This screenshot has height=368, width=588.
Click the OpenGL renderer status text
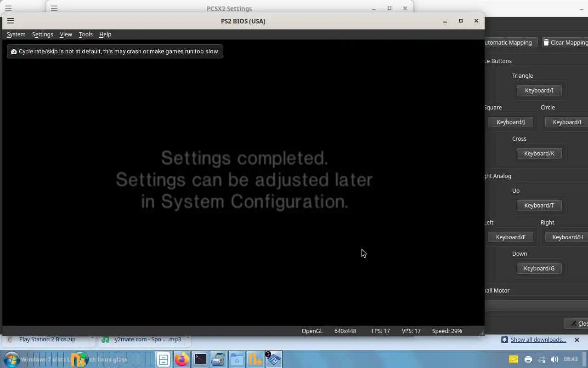pyautogui.click(x=312, y=331)
